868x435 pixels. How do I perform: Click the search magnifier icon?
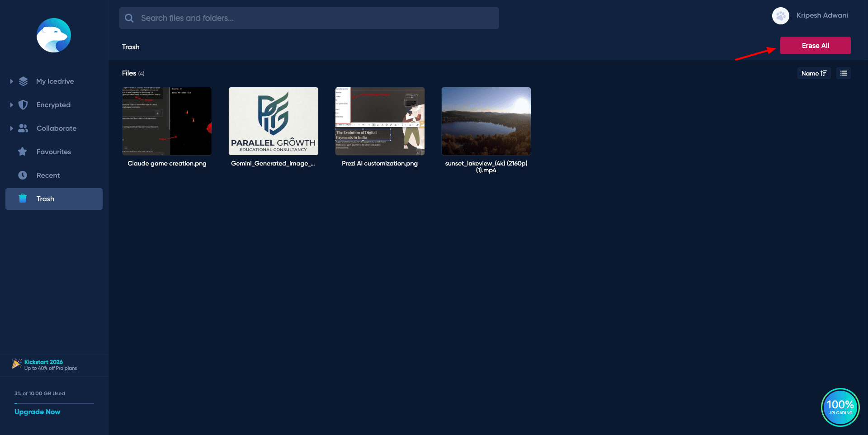[129, 18]
